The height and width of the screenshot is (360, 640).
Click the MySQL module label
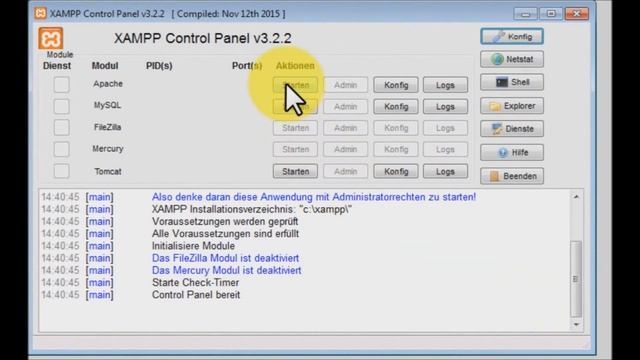(107, 105)
